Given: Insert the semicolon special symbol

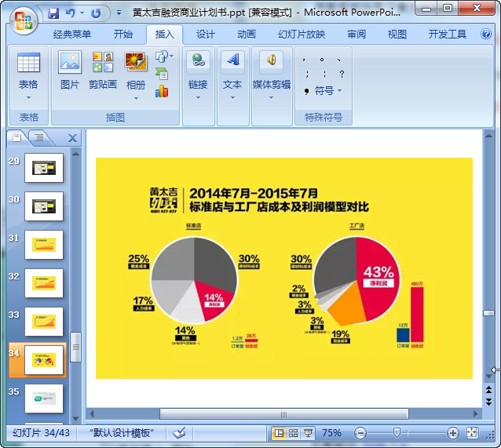Looking at the screenshot, I should point(307,74).
